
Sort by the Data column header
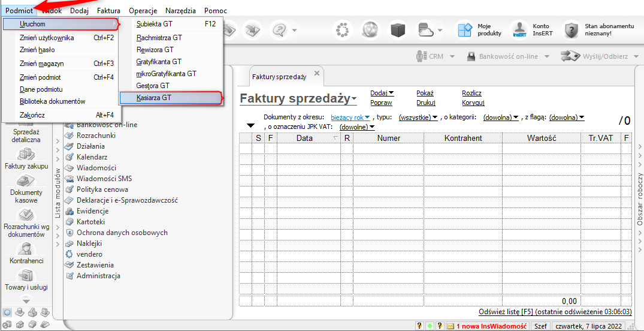(x=309, y=138)
